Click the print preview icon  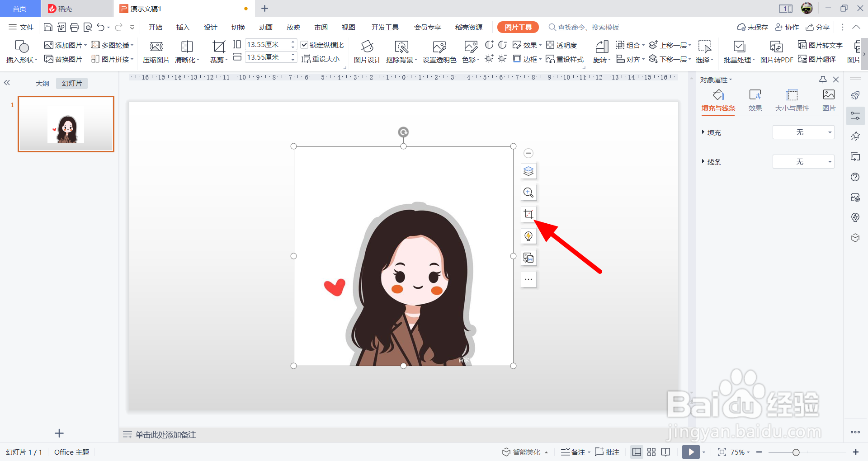point(88,28)
